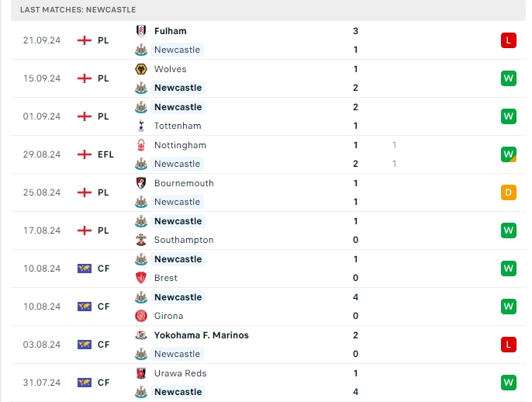This screenshot has width=532, height=402.
Task: Click the Wolves club crest
Action: pos(141,69)
